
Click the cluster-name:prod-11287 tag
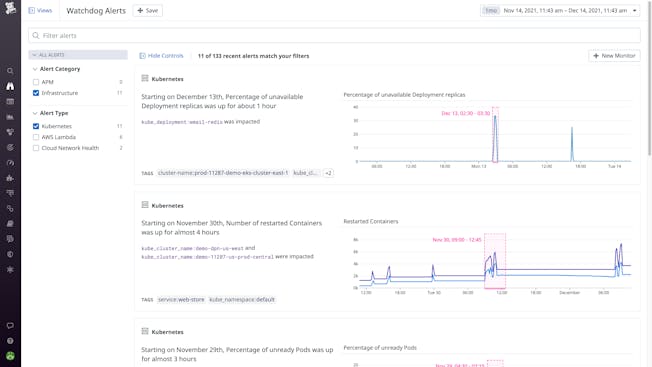(x=223, y=173)
